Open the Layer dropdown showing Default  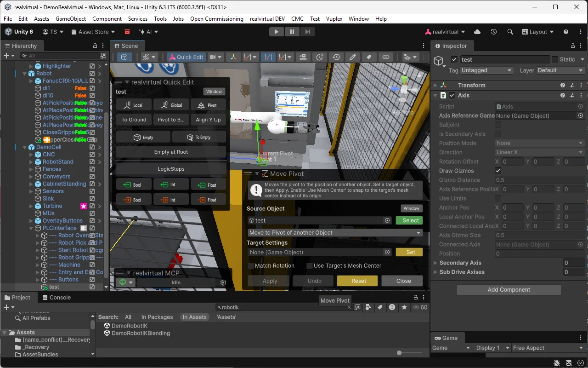(x=560, y=70)
